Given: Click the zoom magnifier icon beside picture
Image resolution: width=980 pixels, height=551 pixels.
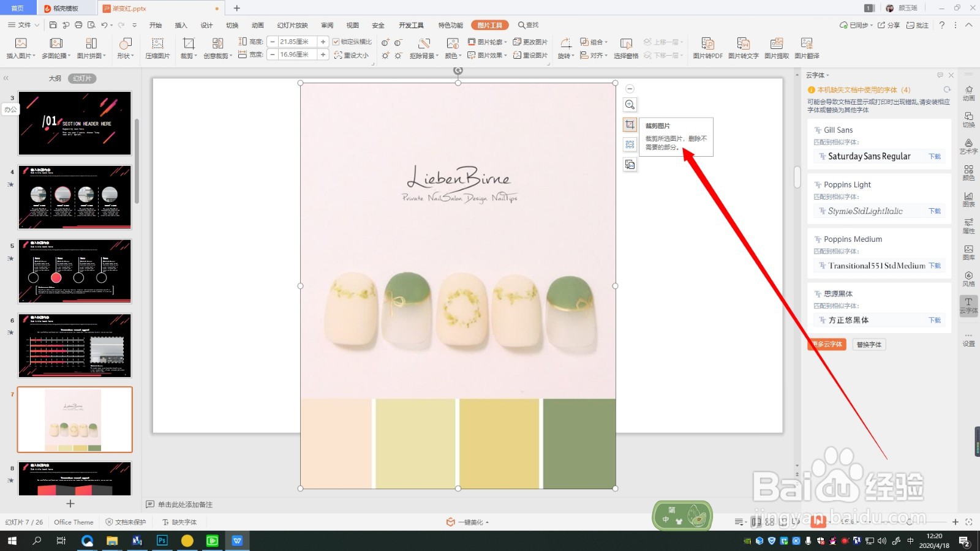Looking at the screenshot, I should (630, 105).
